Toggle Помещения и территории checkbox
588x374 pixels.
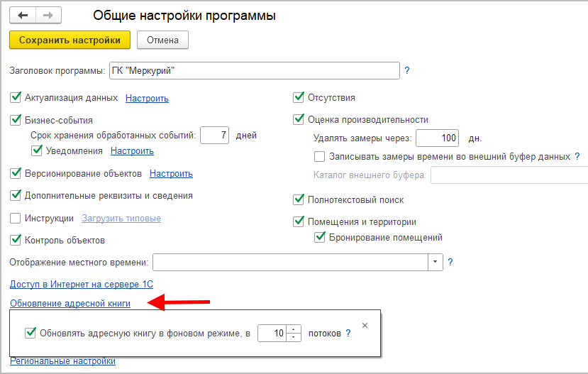coord(299,221)
